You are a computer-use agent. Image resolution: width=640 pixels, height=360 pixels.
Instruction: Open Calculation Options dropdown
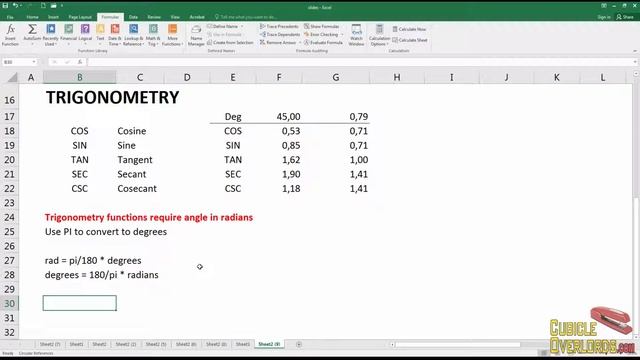[379, 35]
